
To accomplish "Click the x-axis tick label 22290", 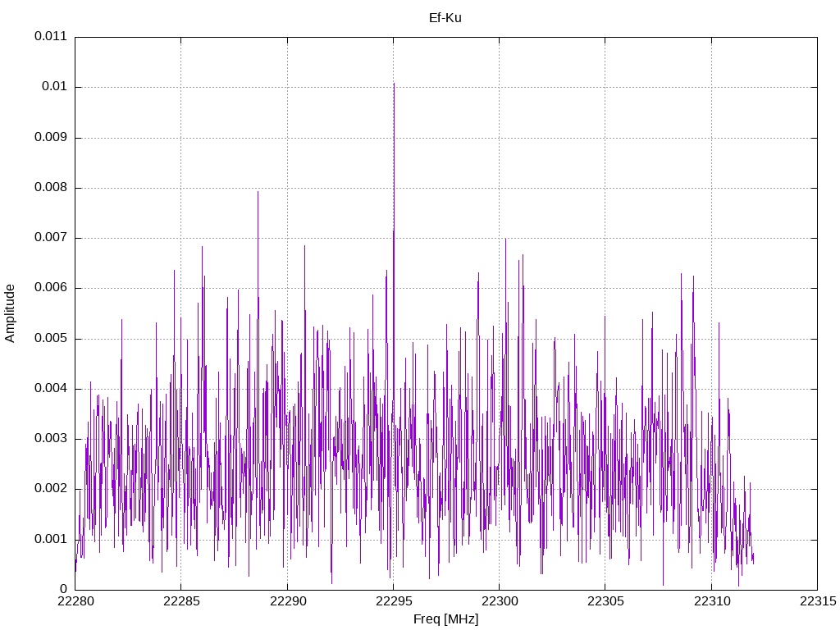I will click(x=288, y=601).
